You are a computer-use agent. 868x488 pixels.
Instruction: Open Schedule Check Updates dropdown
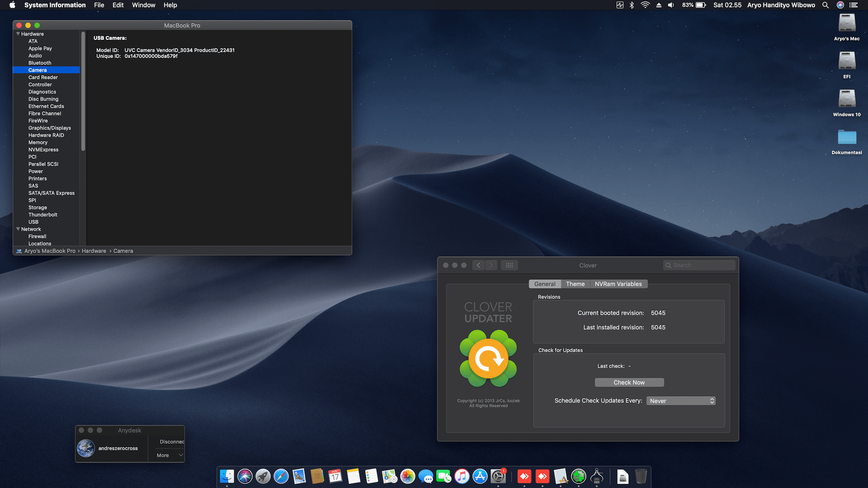tap(681, 401)
